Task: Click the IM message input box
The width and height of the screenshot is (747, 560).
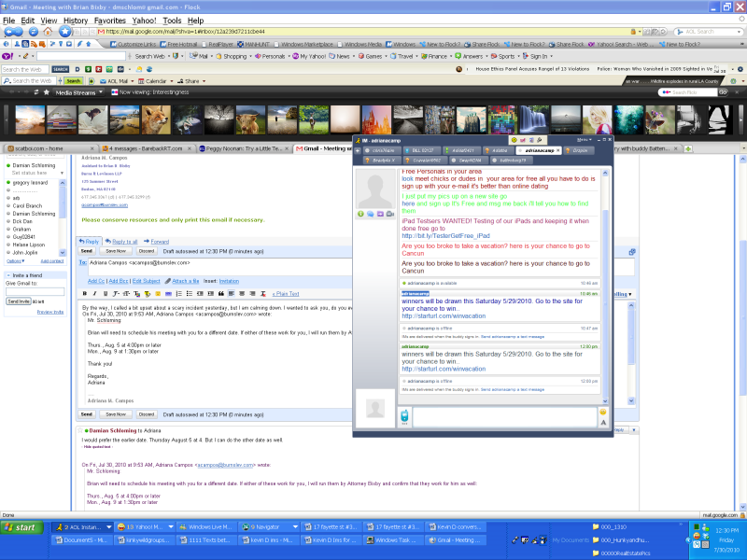Action: pos(505,416)
